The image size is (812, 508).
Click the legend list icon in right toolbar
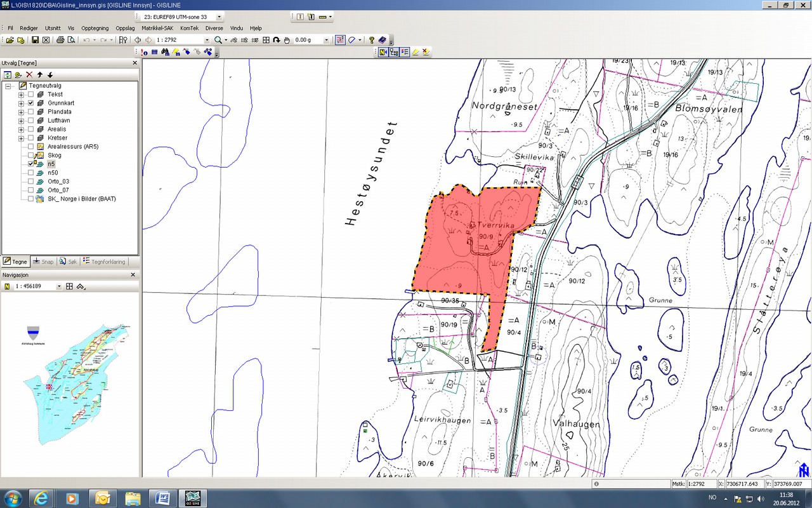coord(404,52)
